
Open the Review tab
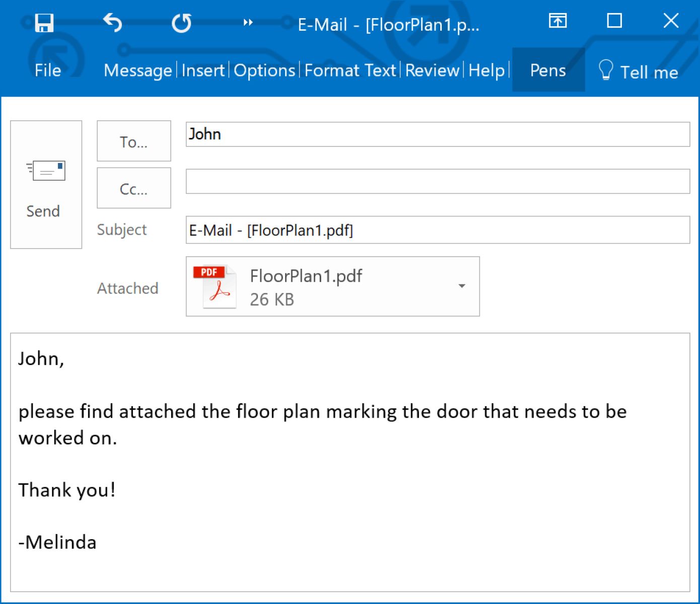point(432,70)
